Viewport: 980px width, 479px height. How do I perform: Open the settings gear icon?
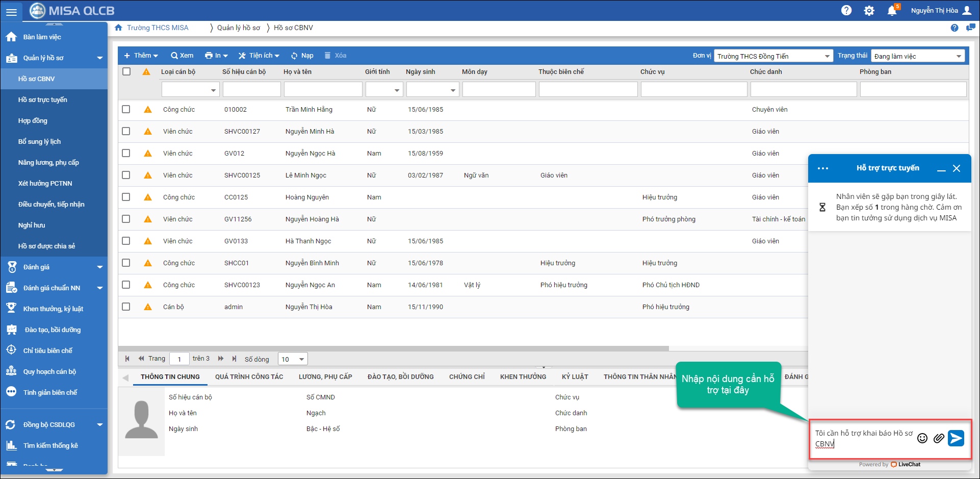869,11
